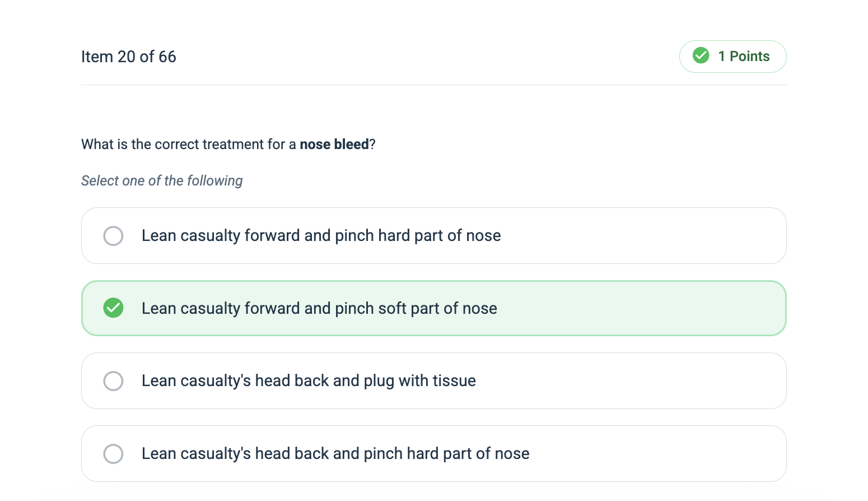
Task: Click the bold 'nose bleed' text in the question
Action: click(x=334, y=145)
